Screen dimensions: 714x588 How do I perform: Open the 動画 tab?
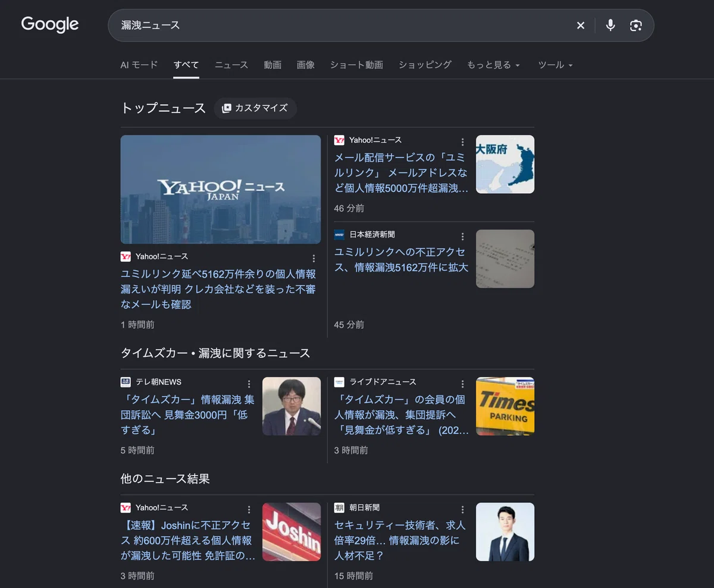pos(273,65)
